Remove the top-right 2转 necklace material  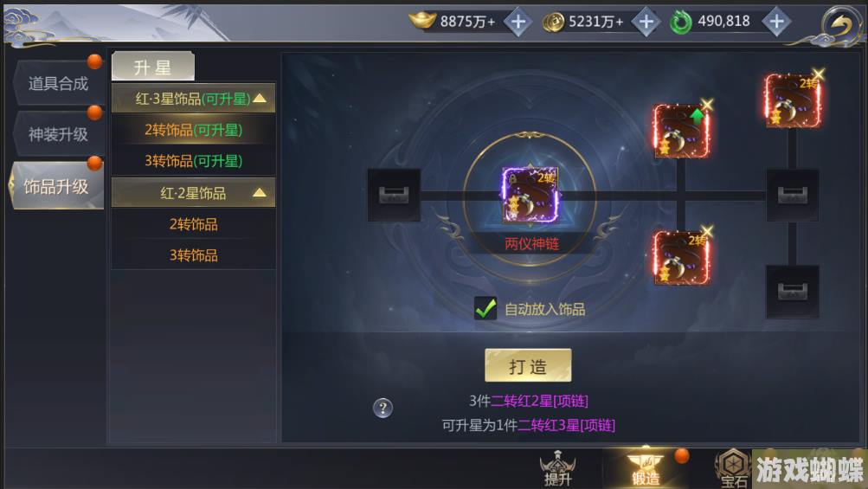pyautogui.click(x=818, y=74)
